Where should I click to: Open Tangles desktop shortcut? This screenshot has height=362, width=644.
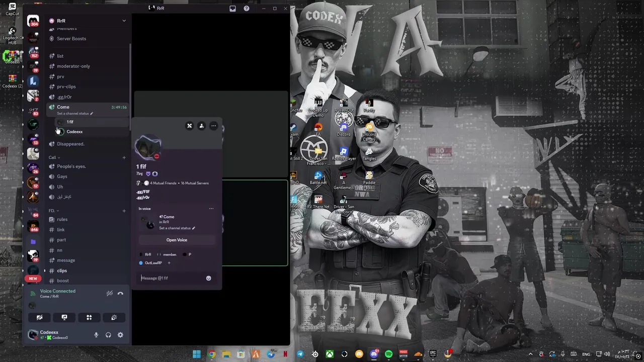pyautogui.click(x=369, y=154)
